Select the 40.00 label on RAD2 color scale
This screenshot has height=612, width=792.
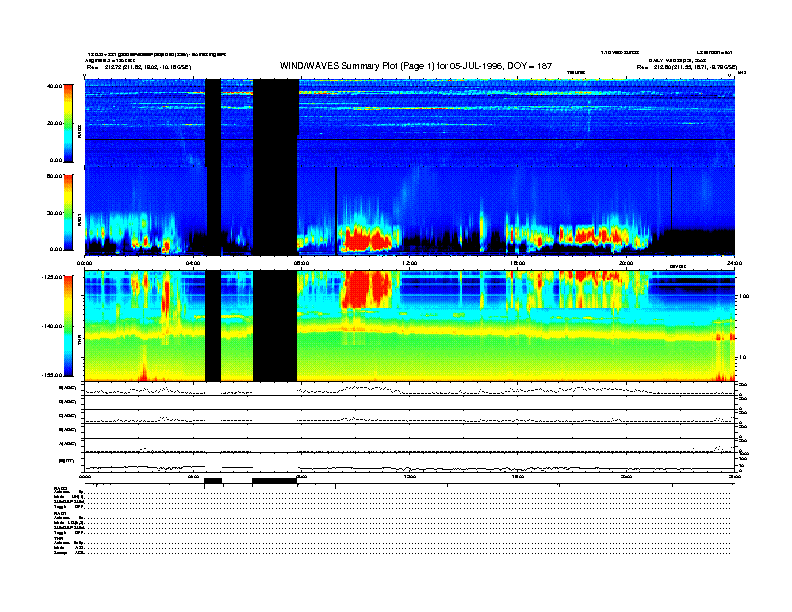coord(55,86)
